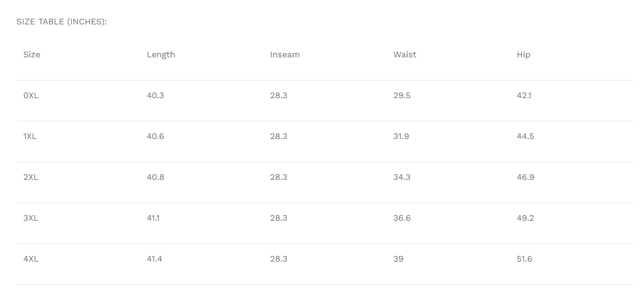This screenshot has height=307, width=644.
Task: Click the 40.3 length value
Action: pyautogui.click(x=155, y=95)
